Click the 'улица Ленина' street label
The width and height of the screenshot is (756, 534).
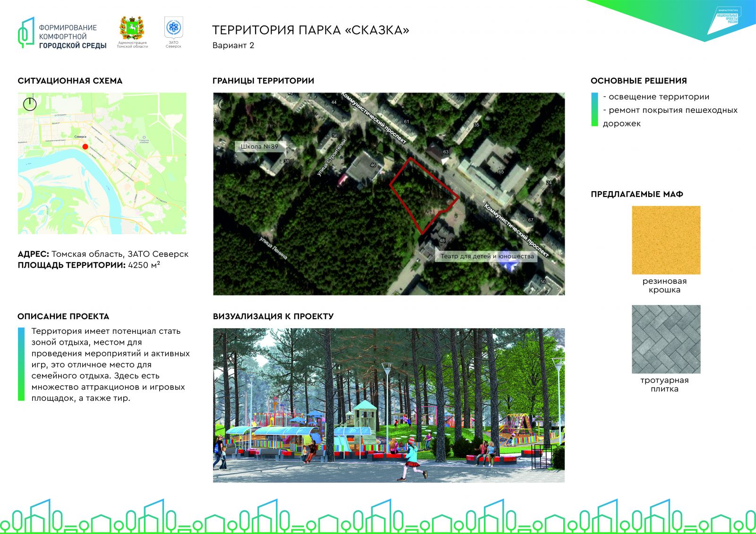click(x=273, y=248)
